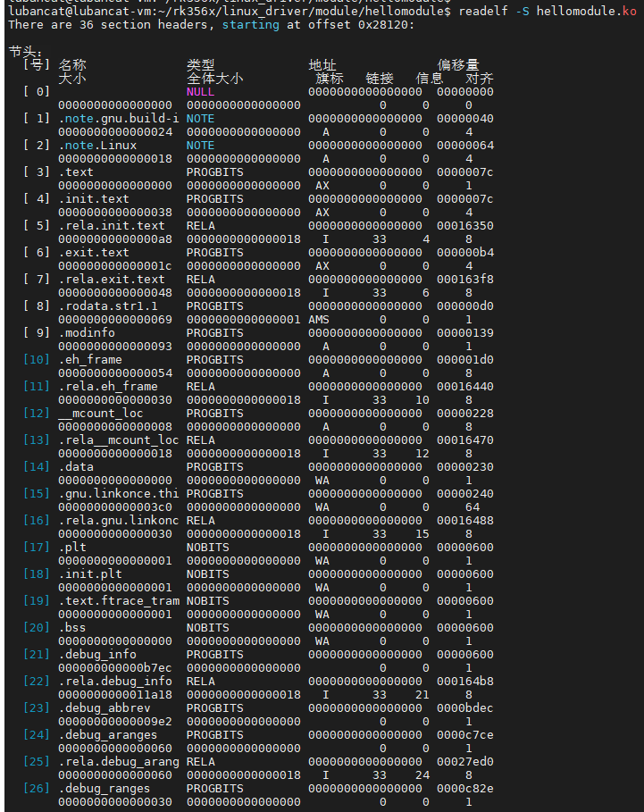Click offset value 00000139
This screenshot has width=644, height=812.
pyautogui.click(x=464, y=333)
